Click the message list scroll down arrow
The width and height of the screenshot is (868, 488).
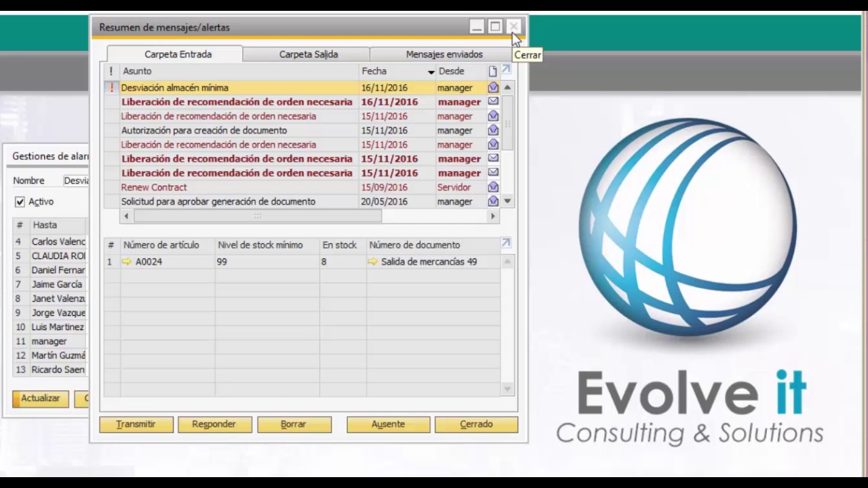pyautogui.click(x=507, y=201)
